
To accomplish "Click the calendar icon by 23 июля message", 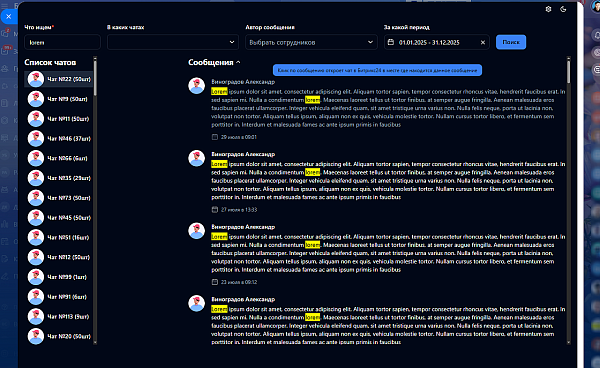I will (x=215, y=282).
